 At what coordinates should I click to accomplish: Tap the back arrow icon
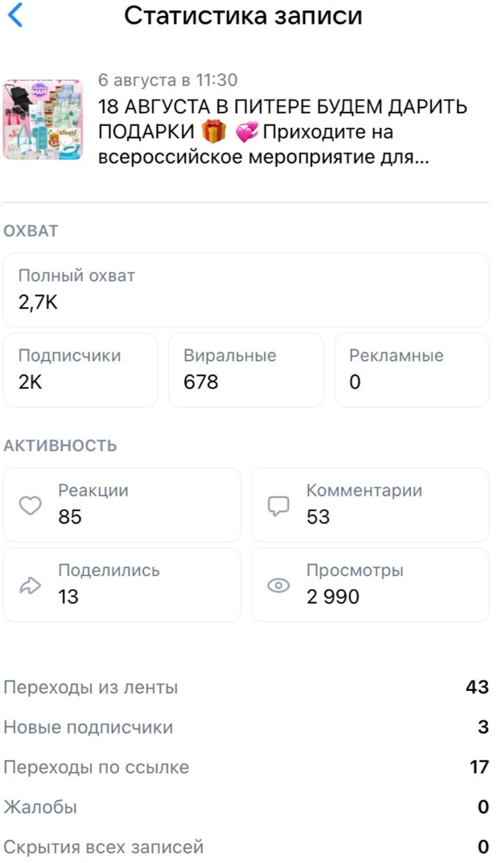[x=15, y=15]
